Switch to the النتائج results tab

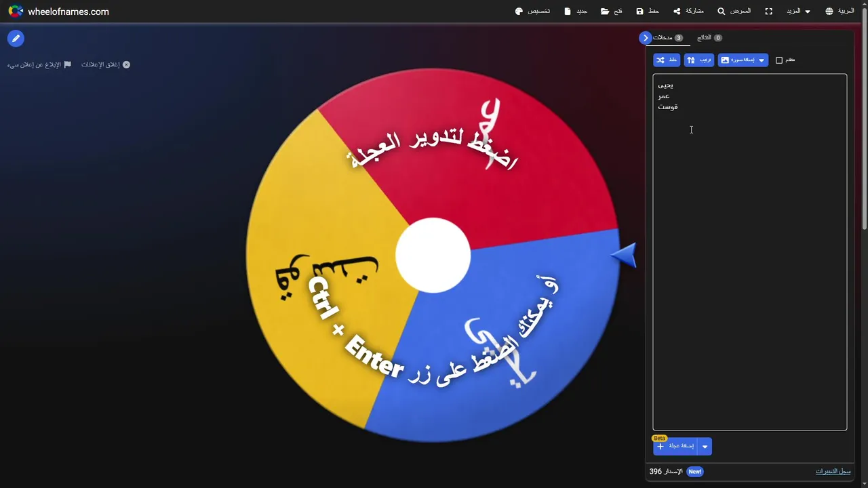click(709, 38)
